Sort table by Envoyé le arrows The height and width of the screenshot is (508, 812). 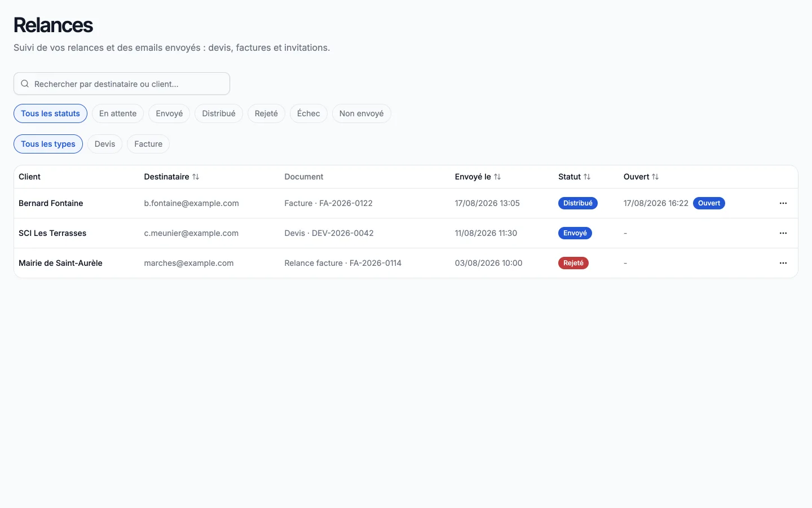[497, 177]
